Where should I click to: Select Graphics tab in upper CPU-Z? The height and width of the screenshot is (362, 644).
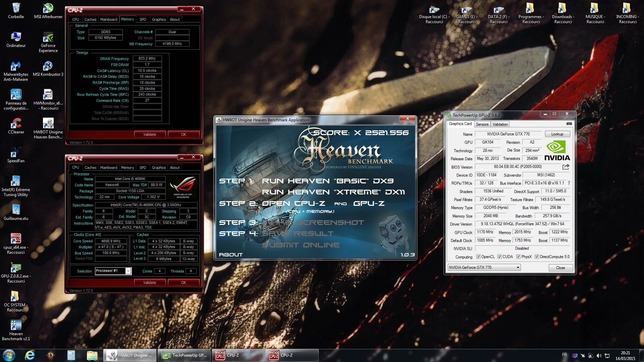pyautogui.click(x=159, y=19)
